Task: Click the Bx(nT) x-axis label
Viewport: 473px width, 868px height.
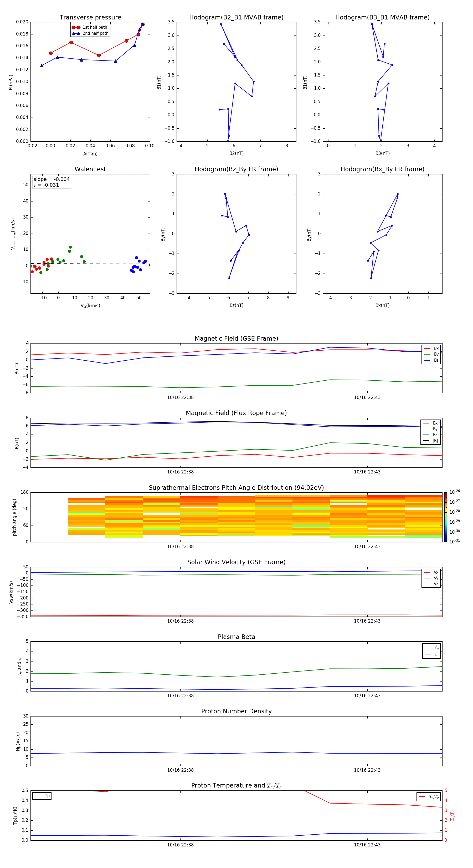Action: point(382,305)
